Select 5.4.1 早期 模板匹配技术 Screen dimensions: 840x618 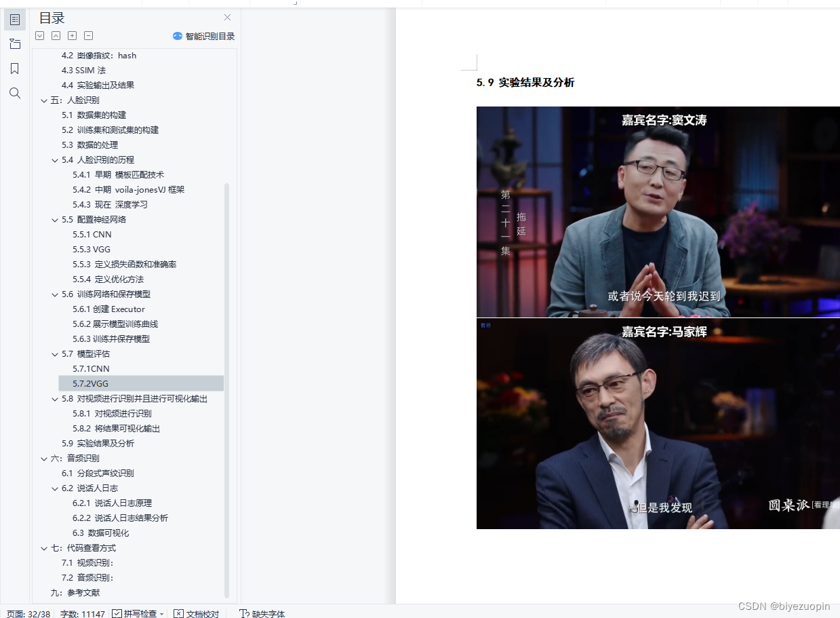[x=118, y=175]
